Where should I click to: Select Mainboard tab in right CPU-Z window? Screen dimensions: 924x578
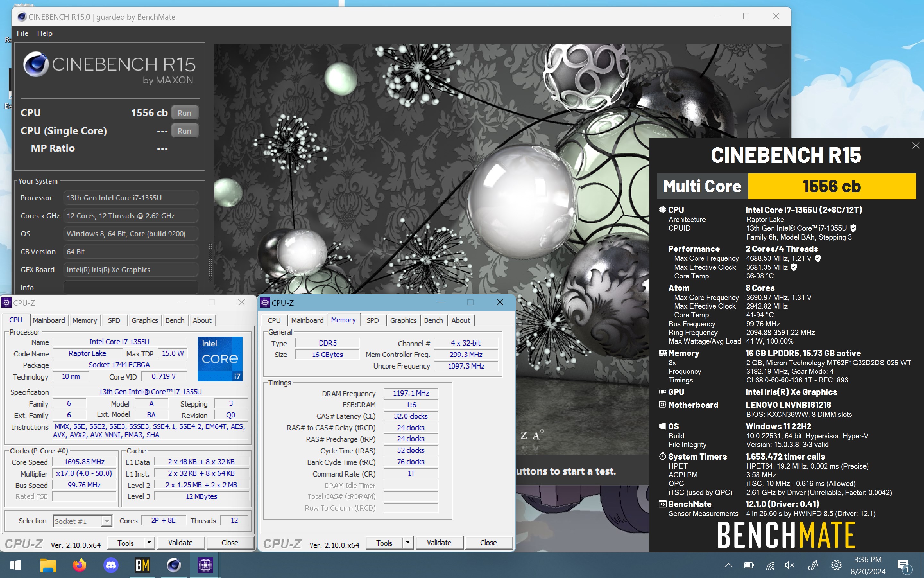click(307, 320)
